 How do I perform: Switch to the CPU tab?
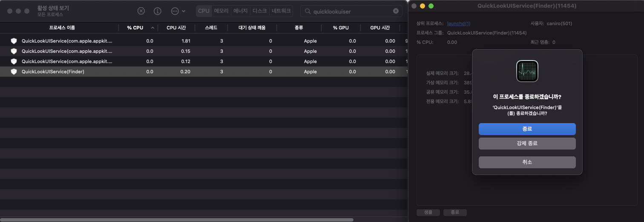[x=204, y=11]
